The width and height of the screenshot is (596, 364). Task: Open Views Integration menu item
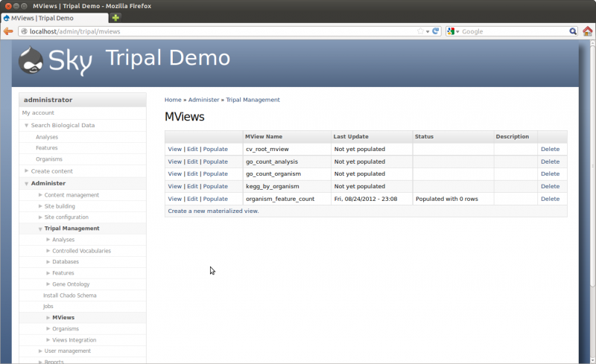[74, 339]
